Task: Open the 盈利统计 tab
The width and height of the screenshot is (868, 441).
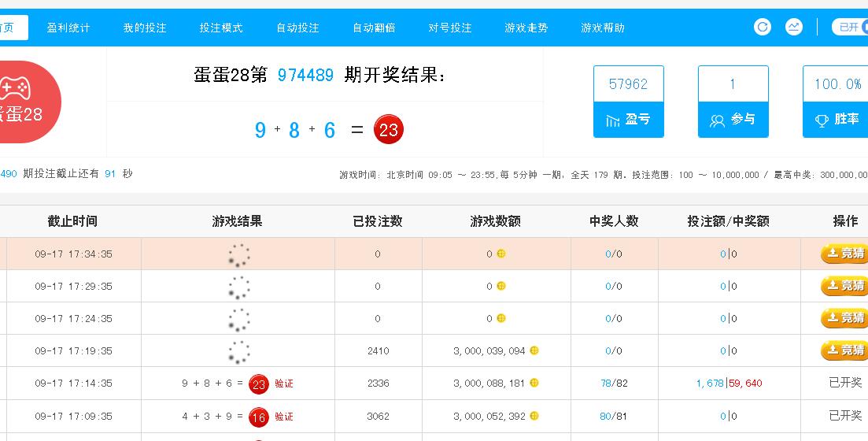Action: tap(68, 28)
